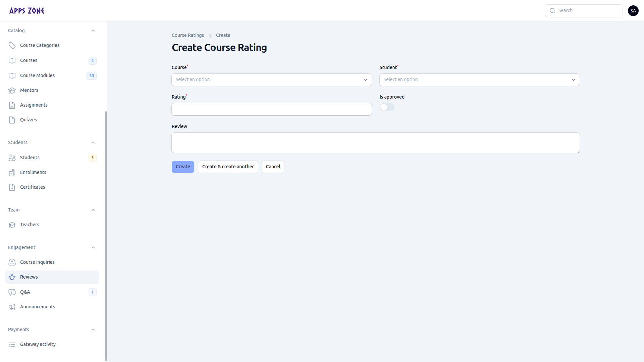Click the Course inquiries inbox icon
Image resolution: width=644 pixels, height=362 pixels.
(x=12, y=262)
